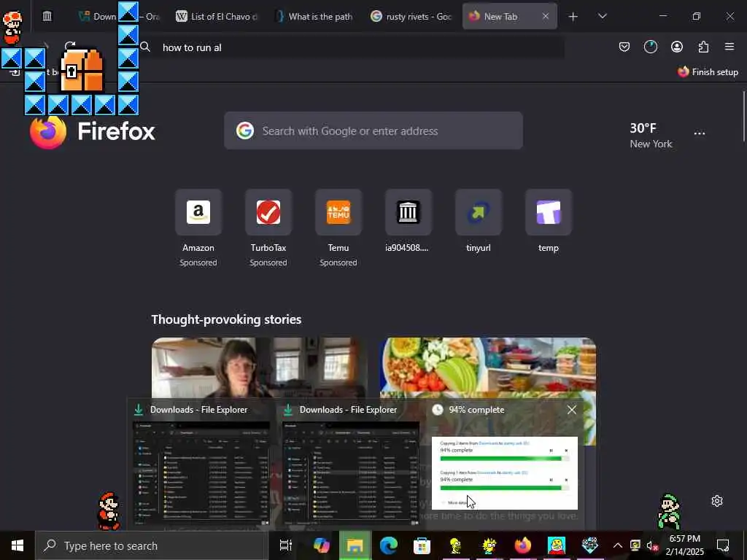Click the 30°F New York weather widget
The height and width of the screenshot is (560, 747).
pyautogui.click(x=651, y=136)
